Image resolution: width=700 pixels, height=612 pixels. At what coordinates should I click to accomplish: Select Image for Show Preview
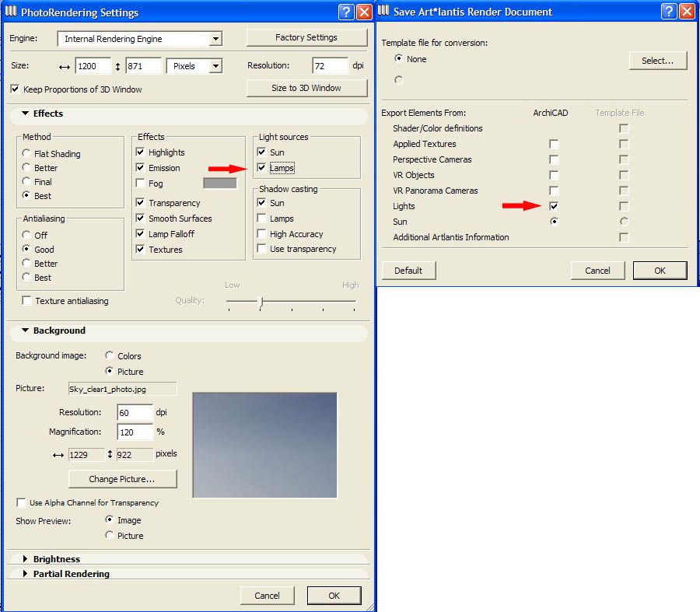click(x=110, y=519)
